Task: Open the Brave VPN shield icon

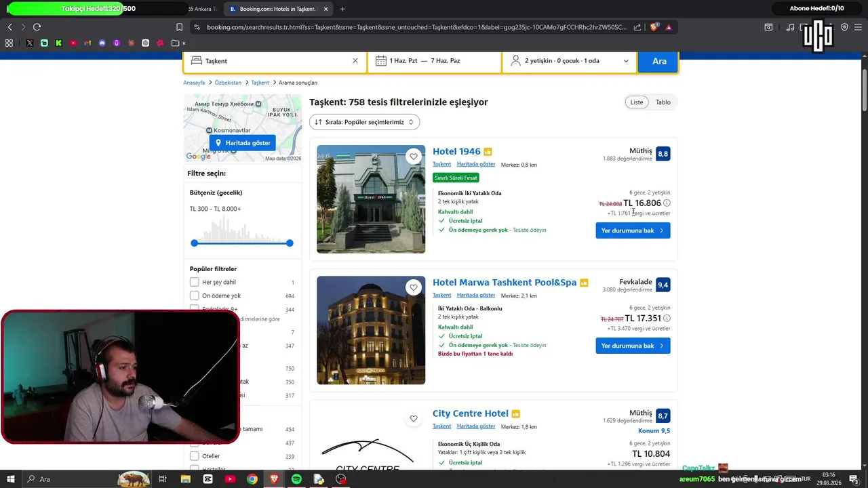Action: [x=844, y=27]
